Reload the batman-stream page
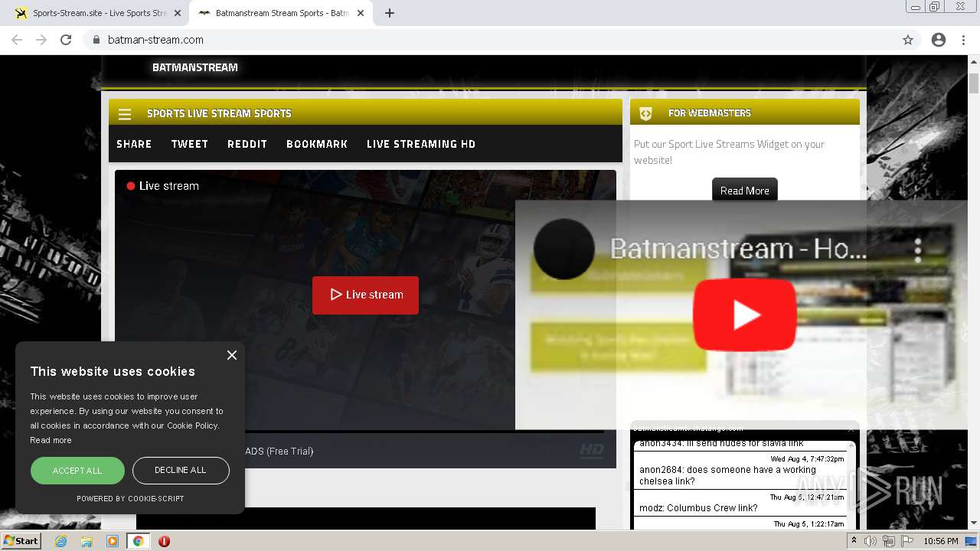 pos(66,40)
